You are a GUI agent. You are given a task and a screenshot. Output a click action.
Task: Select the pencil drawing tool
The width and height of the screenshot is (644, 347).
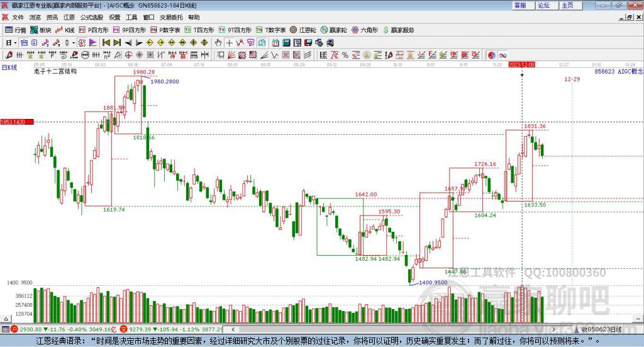click(x=9, y=55)
